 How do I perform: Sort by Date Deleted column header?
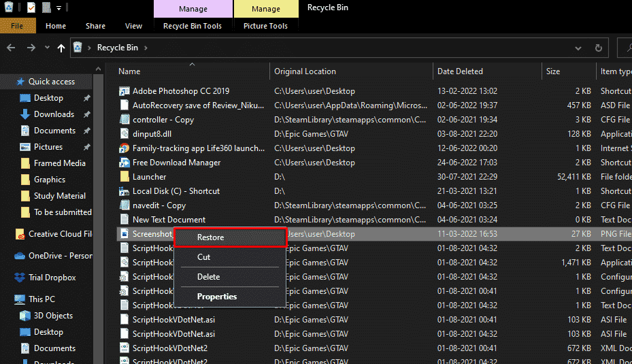tap(460, 71)
